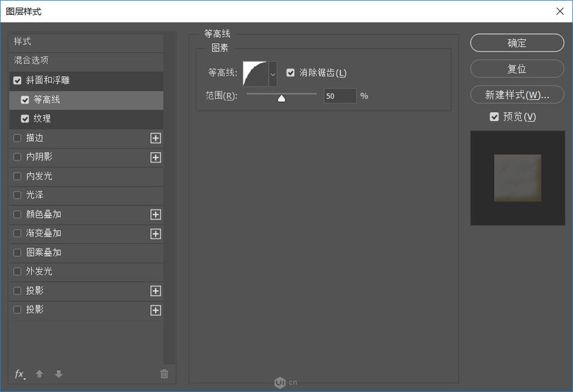Click the delete effect trash icon

[x=164, y=374]
